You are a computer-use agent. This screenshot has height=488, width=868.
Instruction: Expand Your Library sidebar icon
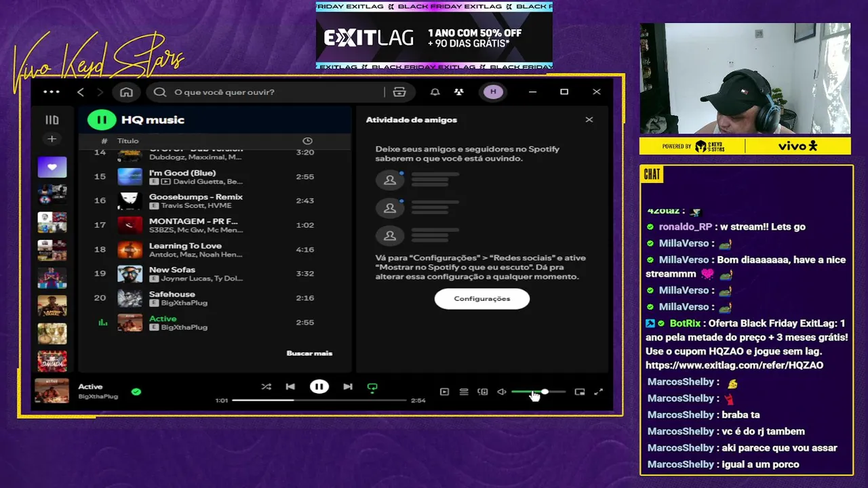(52, 120)
